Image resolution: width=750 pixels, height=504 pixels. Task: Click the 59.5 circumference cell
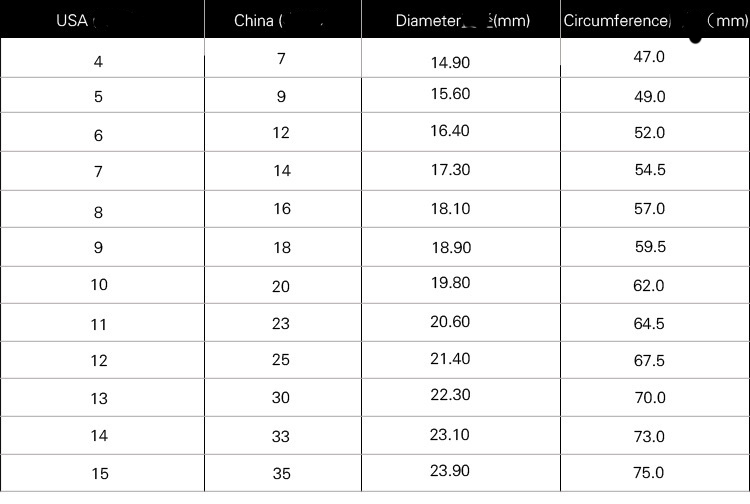[x=649, y=246]
